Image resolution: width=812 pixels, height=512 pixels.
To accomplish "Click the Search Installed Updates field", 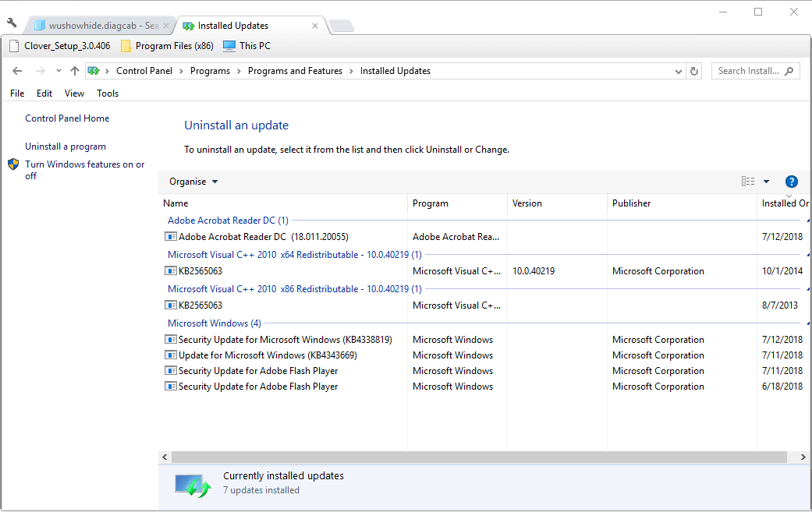I will pyautogui.click(x=749, y=71).
